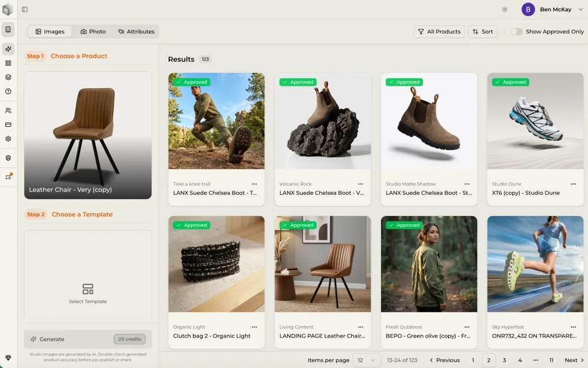Image resolution: width=588 pixels, height=368 pixels.
Task: Go to results page 3
Action: (x=505, y=360)
